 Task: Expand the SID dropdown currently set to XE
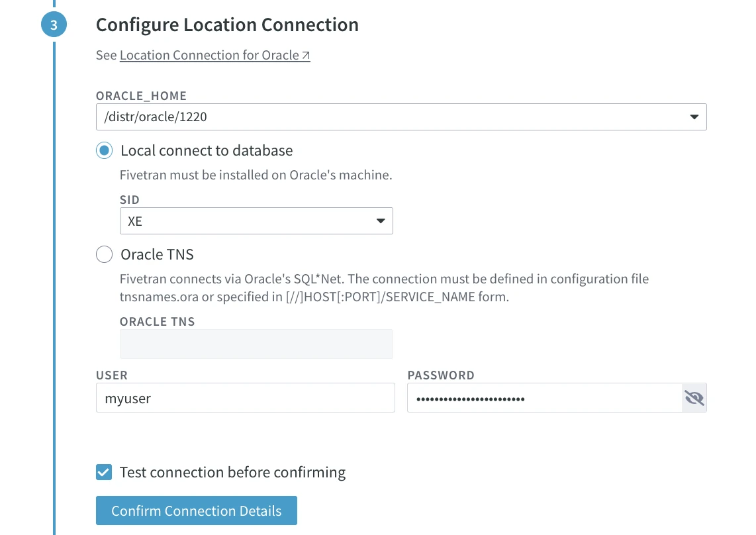[256, 220]
